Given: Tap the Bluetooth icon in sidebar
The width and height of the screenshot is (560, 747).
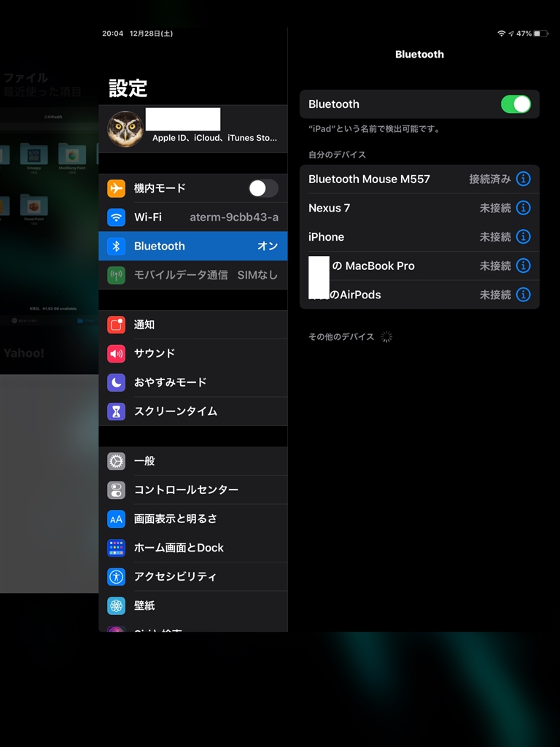Looking at the screenshot, I should tap(116, 247).
